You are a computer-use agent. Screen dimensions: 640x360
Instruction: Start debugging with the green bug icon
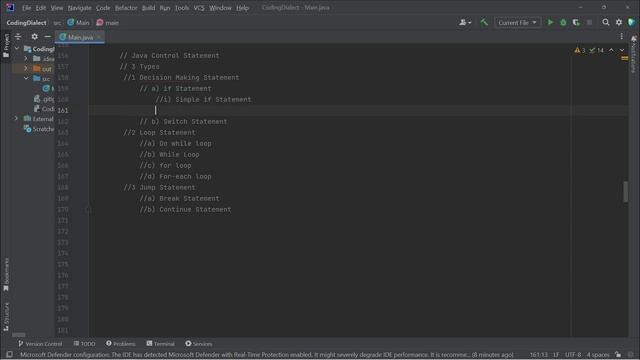coord(563,22)
